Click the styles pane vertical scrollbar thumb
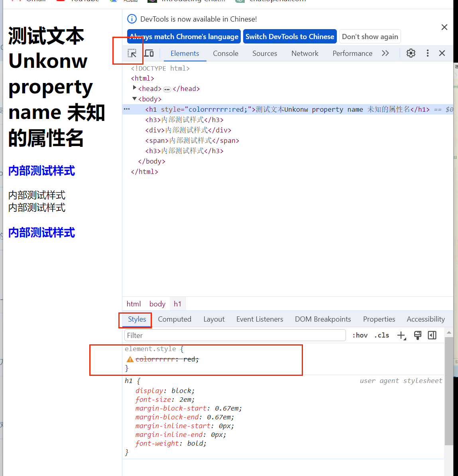The height and width of the screenshot is (476, 458). 448,391
